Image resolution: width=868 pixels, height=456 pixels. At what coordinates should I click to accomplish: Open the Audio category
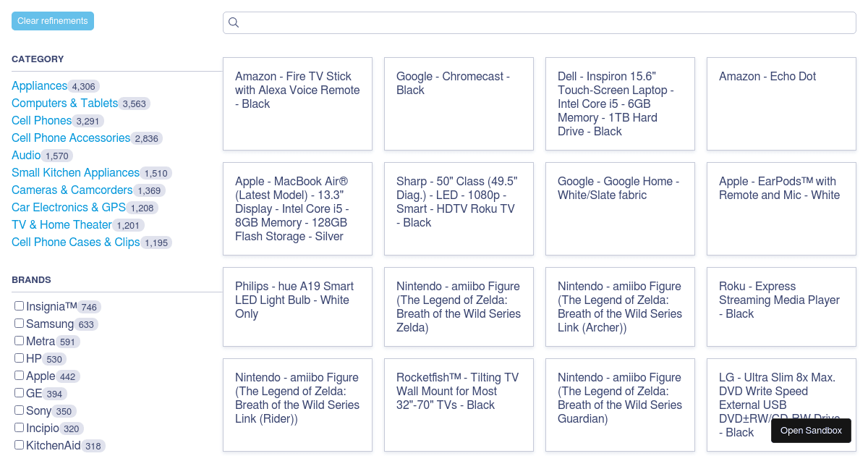point(26,156)
